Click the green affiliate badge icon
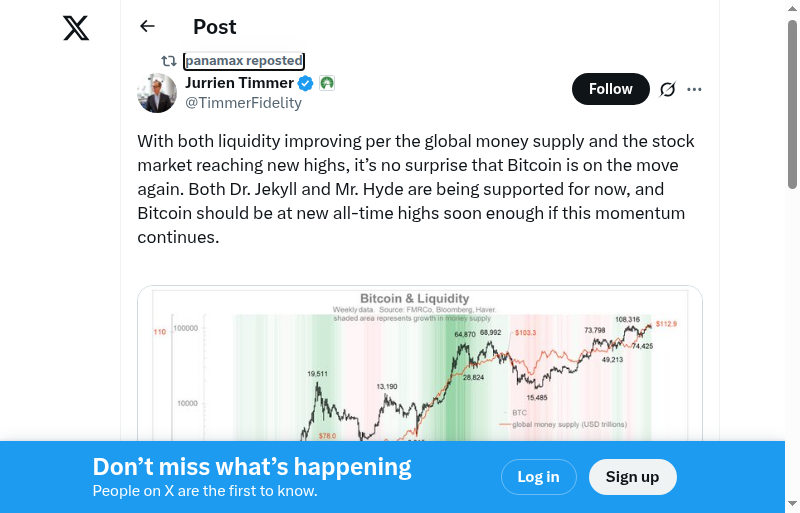 coord(327,83)
